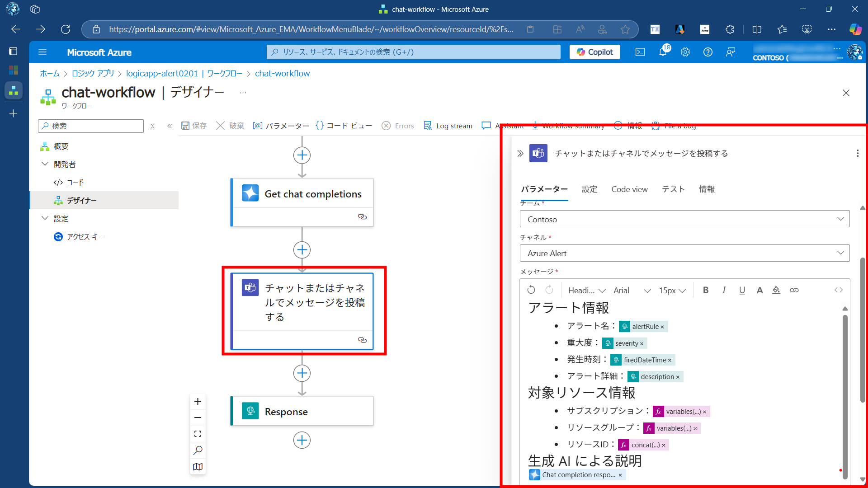Expand the チーム Contoso dropdown
The image size is (868, 488).
click(840, 219)
